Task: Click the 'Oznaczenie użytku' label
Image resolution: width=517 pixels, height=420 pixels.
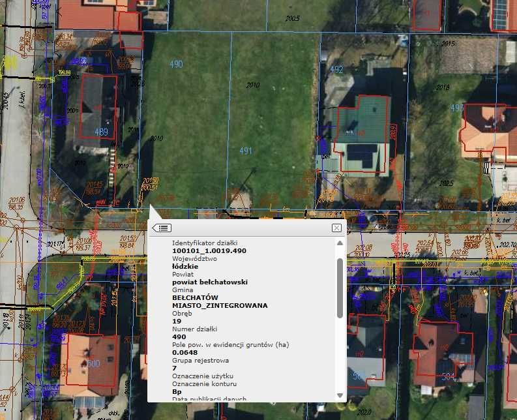Action: tap(203, 376)
